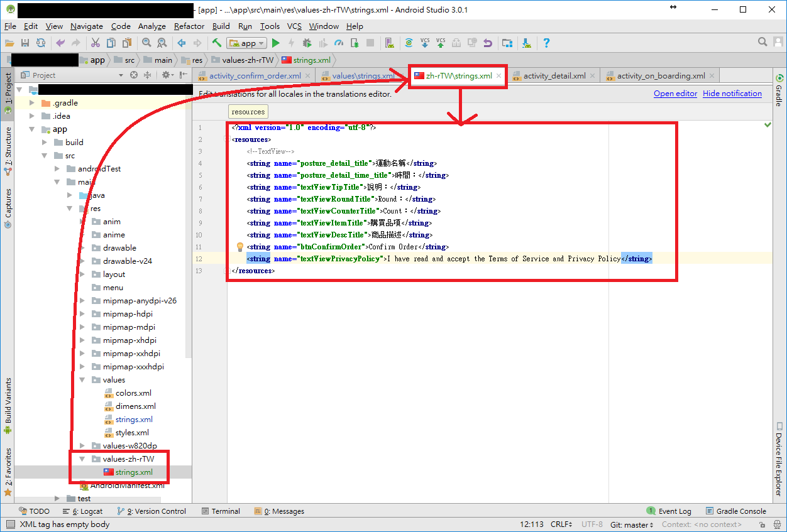The width and height of the screenshot is (787, 532).
Task: Click the Open editor link
Action: click(675, 93)
